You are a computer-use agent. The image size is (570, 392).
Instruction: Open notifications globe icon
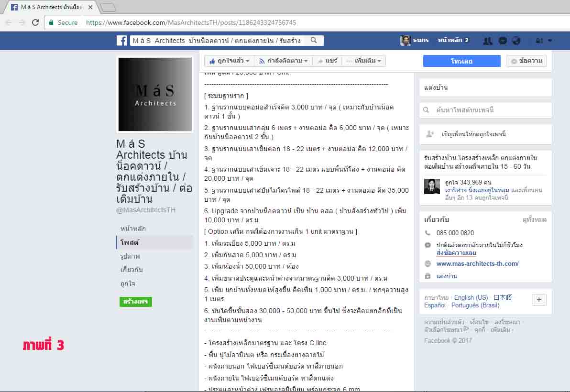(516, 41)
